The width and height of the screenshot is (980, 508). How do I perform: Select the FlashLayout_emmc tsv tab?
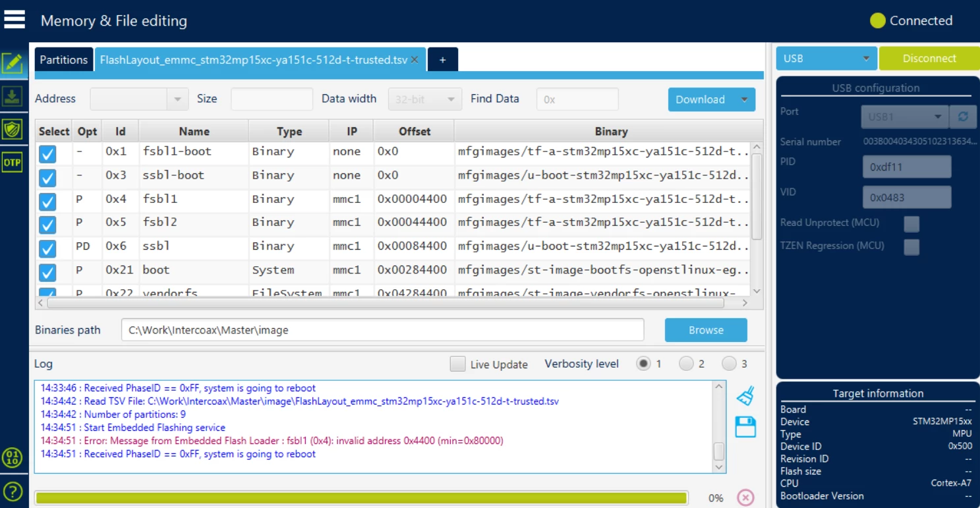coord(254,59)
